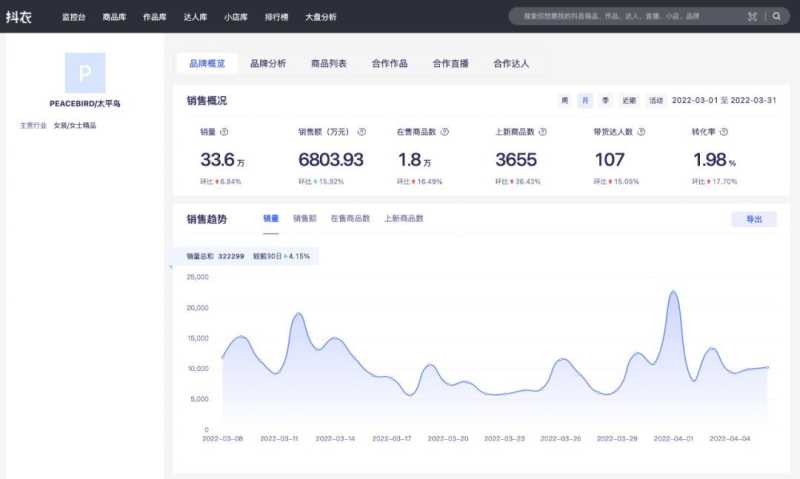The height and width of the screenshot is (479, 800).
Task: Click the 6803.93 sales amount value
Action: [x=331, y=160]
